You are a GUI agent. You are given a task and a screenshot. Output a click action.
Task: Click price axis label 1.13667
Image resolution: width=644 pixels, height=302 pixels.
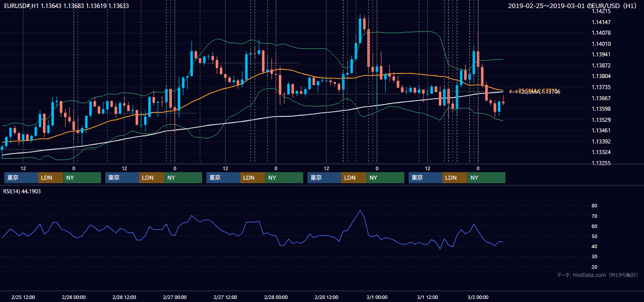click(601, 98)
